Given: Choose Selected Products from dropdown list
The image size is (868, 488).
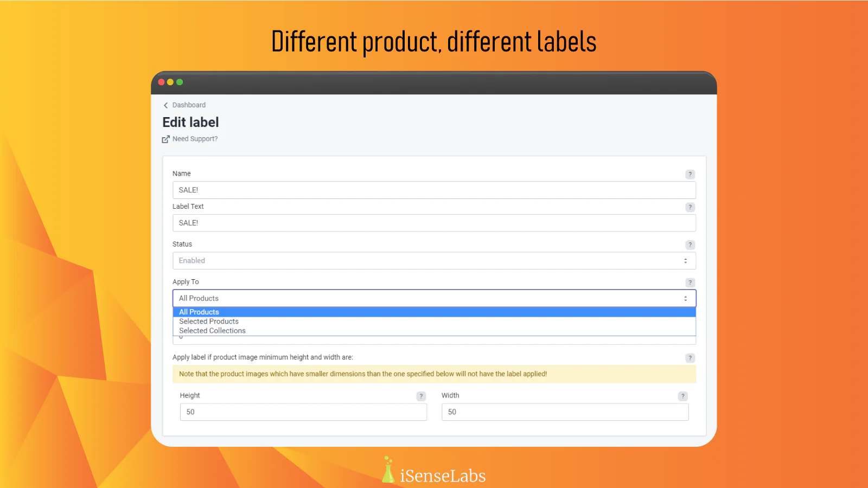Looking at the screenshot, I should [209, 322].
